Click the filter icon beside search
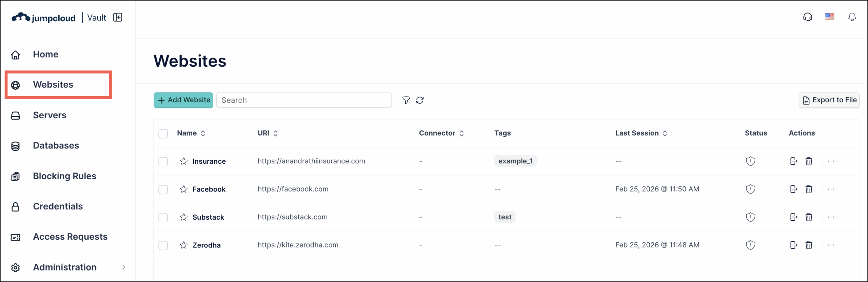Screen dimensions: 868x282 click(406, 100)
